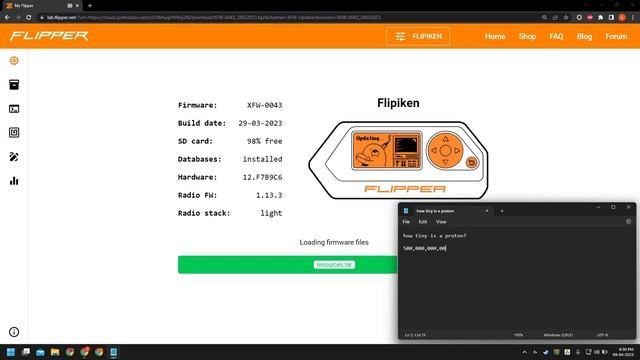Show hidden tray icons chevron
The width and height of the screenshot is (640, 360).
coord(524,352)
